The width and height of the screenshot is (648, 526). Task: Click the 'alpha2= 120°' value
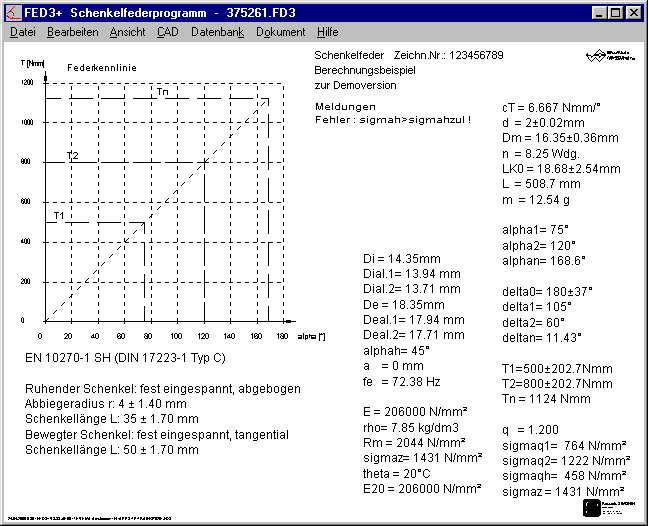click(539, 246)
